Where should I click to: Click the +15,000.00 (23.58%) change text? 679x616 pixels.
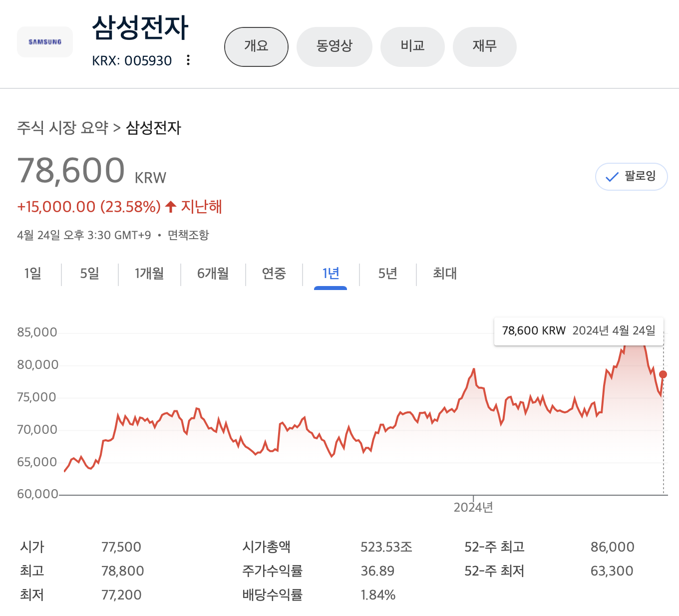point(89,207)
